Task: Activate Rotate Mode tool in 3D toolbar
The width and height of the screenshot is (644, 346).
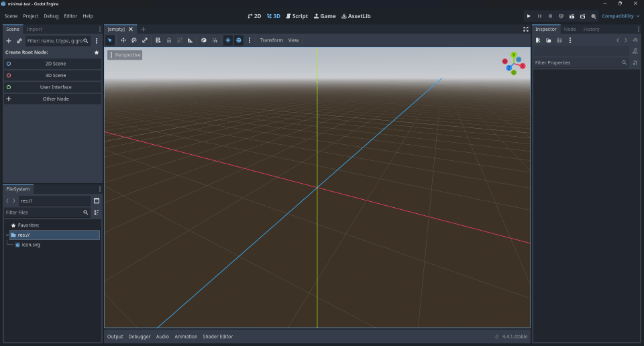Action: click(134, 40)
